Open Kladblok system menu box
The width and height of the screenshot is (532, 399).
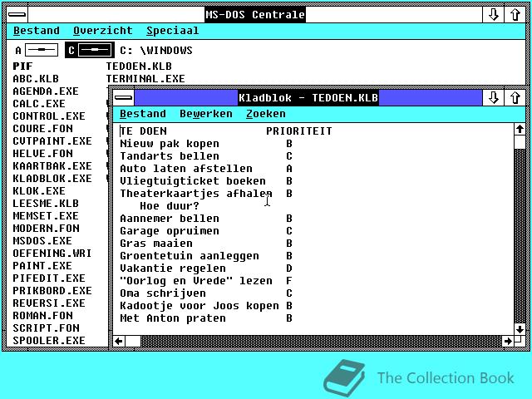pyautogui.click(x=124, y=98)
